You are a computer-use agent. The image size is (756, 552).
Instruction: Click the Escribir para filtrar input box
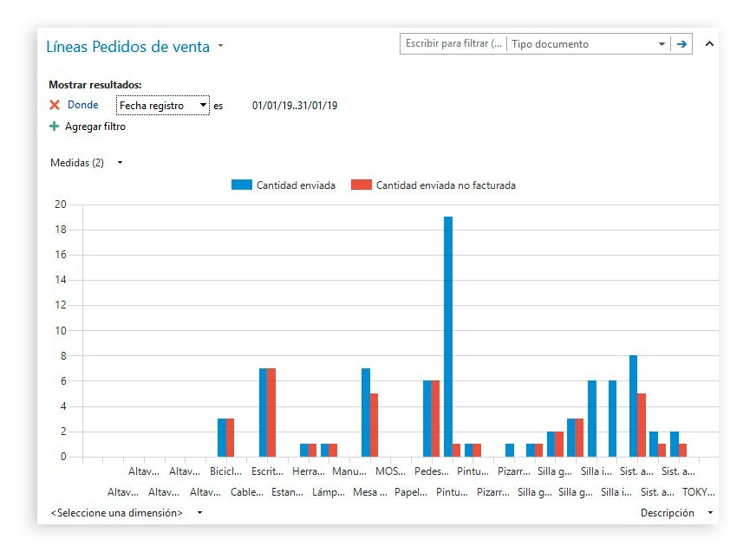click(451, 43)
